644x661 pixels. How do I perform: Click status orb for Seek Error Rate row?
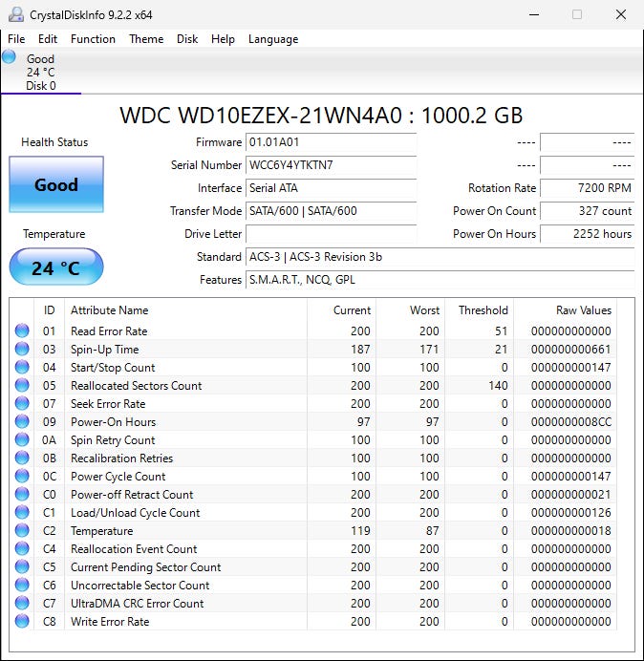tap(22, 403)
